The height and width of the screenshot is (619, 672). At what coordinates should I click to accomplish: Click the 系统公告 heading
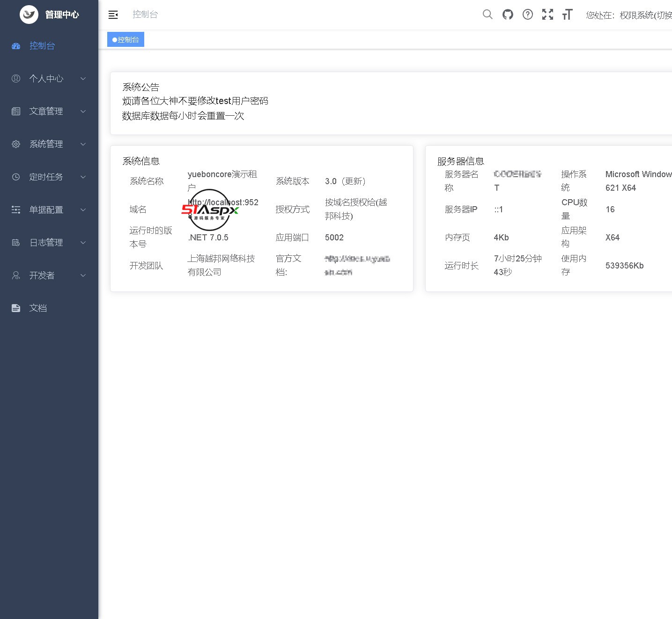tap(141, 87)
